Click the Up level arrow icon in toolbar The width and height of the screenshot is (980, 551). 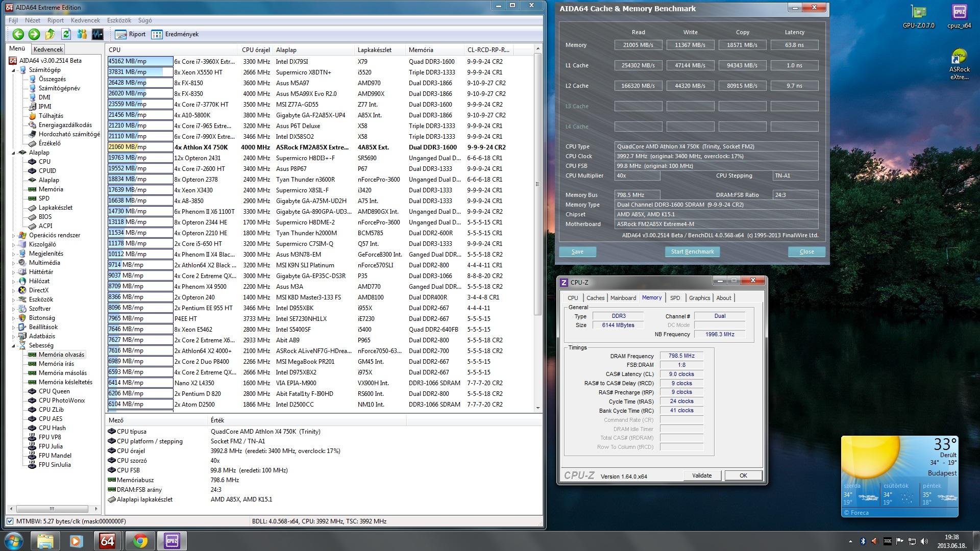pos(50,34)
